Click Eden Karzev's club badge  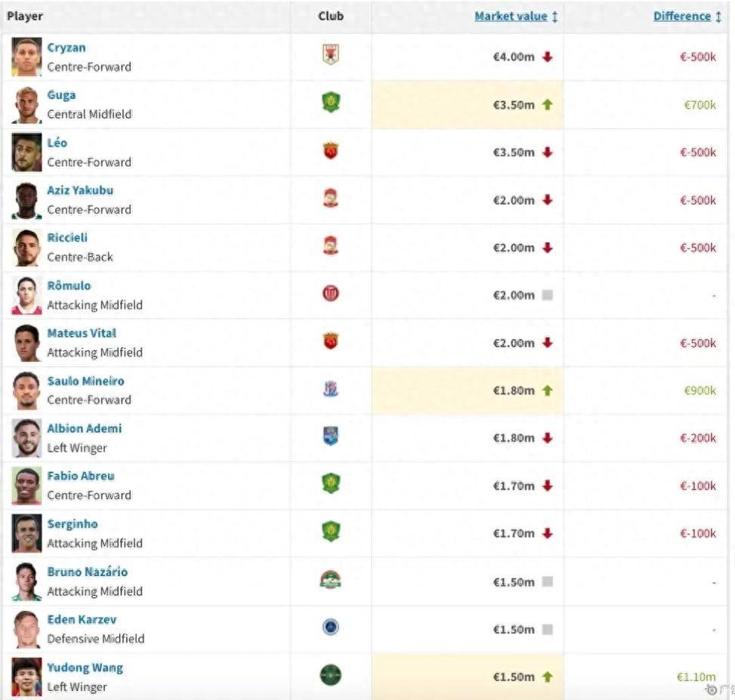(330, 628)
